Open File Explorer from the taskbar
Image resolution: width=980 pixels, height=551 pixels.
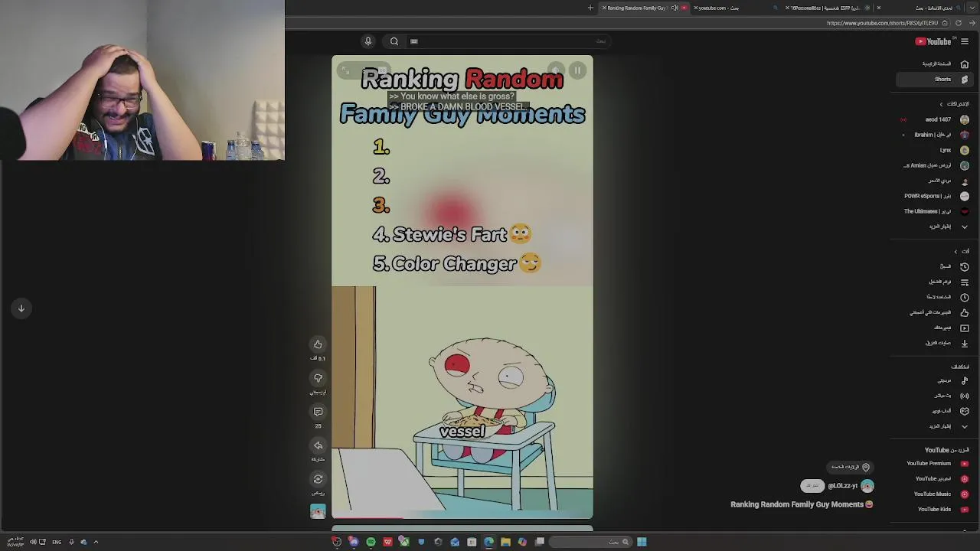505,542
